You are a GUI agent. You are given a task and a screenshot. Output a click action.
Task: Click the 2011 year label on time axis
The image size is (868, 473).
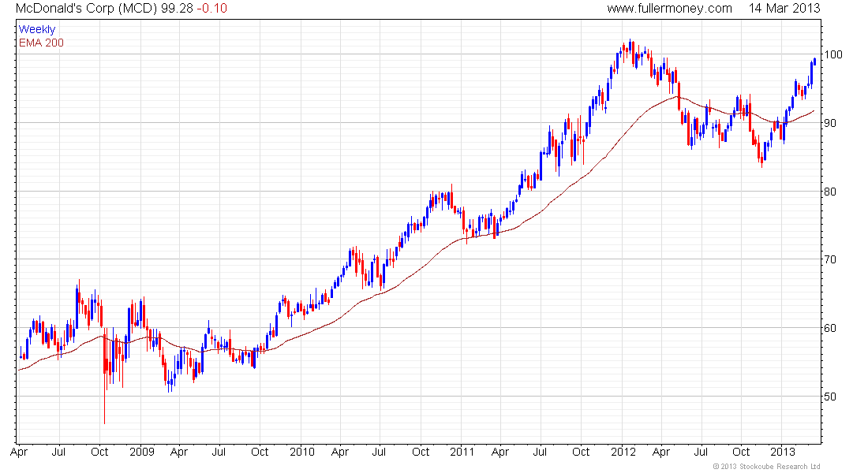462,452
